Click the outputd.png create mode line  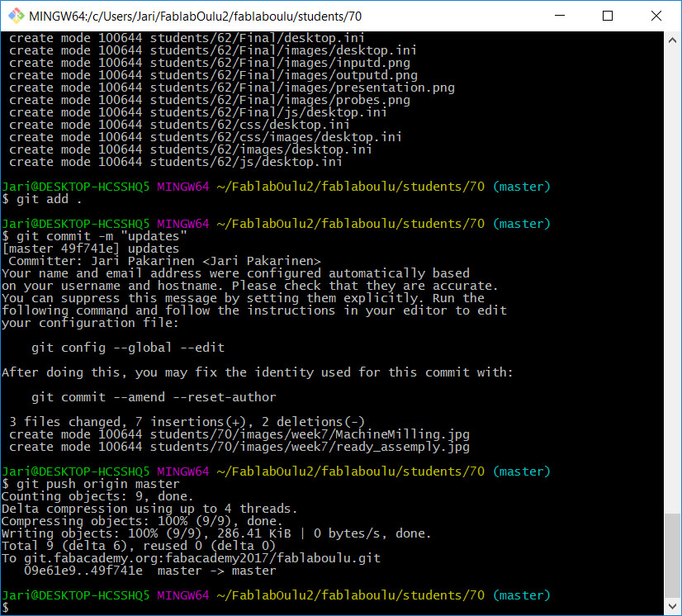tap(213, 75)
